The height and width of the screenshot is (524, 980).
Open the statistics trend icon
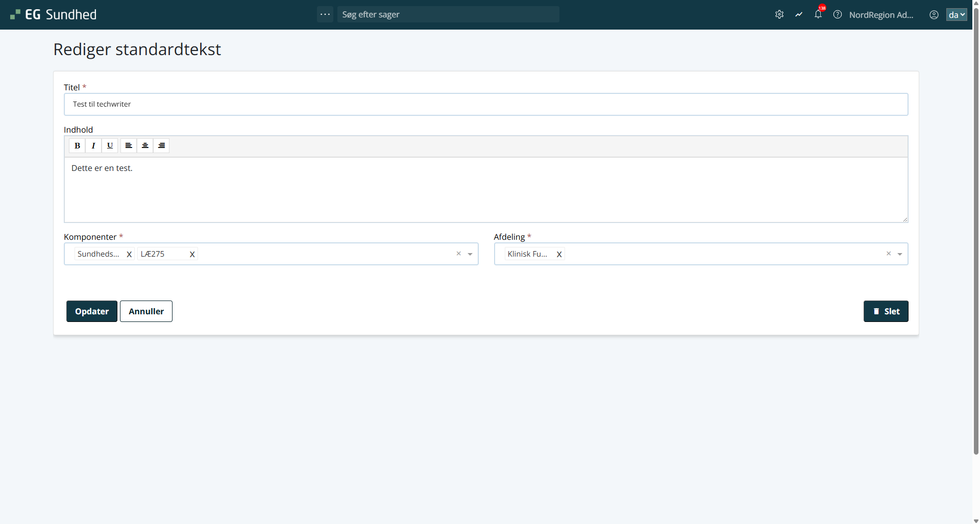click(799, 15)
